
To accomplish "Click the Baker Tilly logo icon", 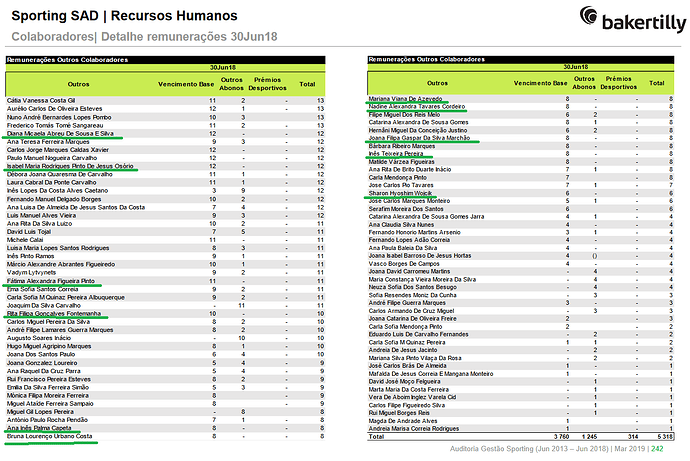I will [588, 16].
